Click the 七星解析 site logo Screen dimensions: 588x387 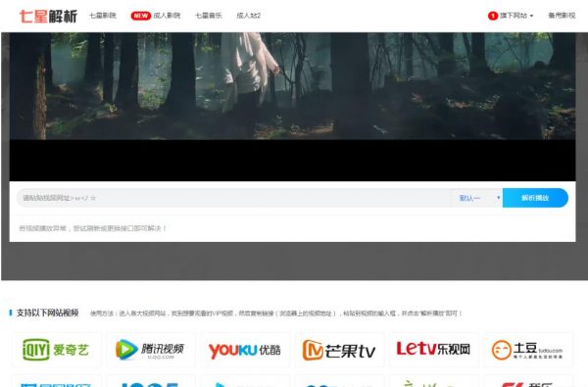point(48,16)
